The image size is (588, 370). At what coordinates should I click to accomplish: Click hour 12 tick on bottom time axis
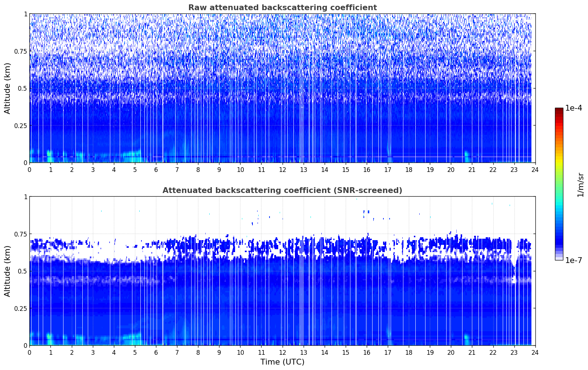click(282, 353)
